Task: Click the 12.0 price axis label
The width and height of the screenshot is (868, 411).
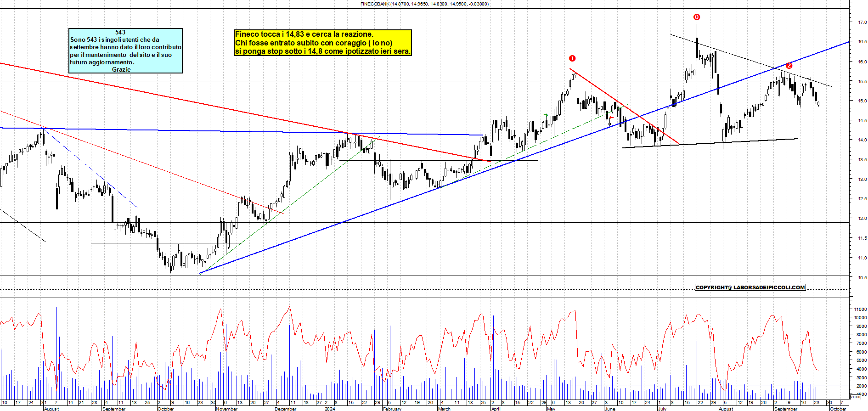Action: (862, 219)
